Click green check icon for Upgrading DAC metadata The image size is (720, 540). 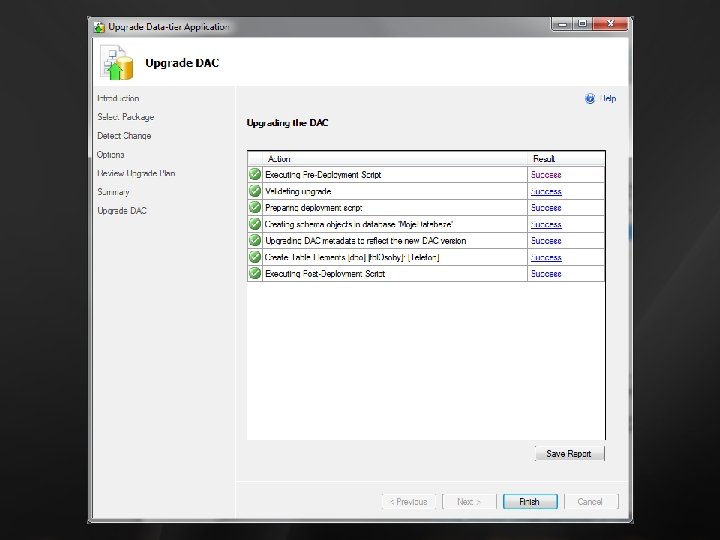click(x=255, y=241)
